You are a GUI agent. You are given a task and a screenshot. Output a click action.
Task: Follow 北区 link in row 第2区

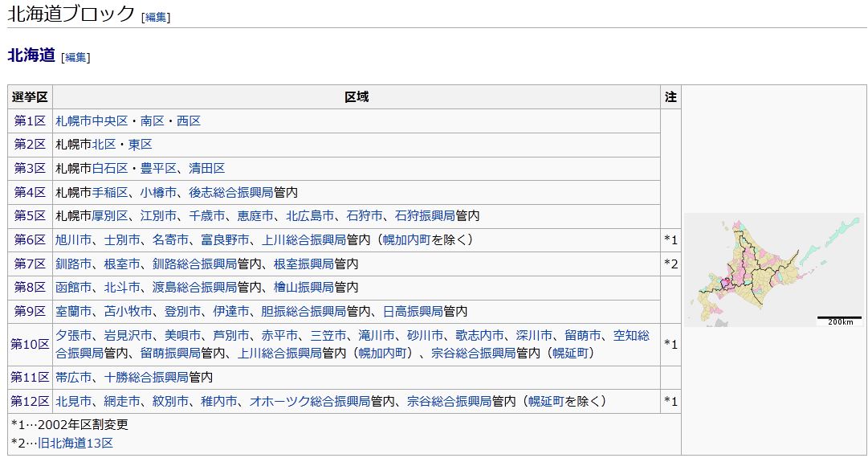[104, 144]
